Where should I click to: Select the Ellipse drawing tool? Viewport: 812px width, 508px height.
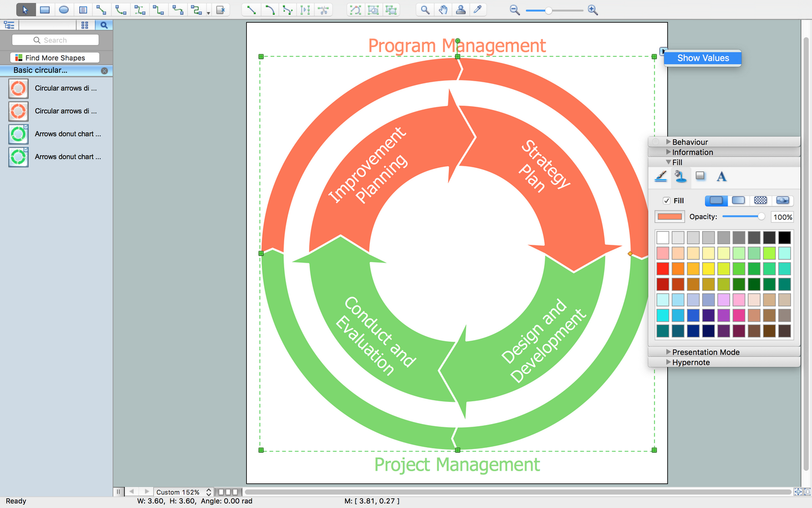[63, 9]
